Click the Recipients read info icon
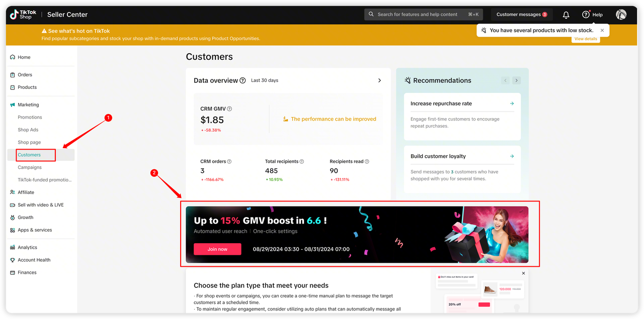The width and height of the screenshot is (644, 319). pos(367,162)
